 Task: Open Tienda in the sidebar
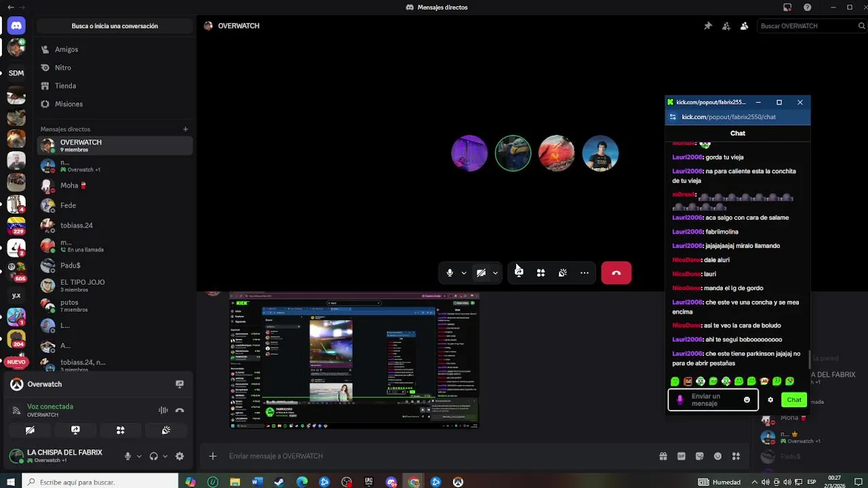pos(115,86)
